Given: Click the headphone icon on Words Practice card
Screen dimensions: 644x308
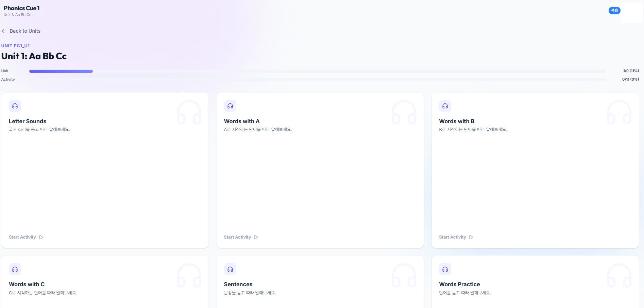Looking at the screenshot, I should (x=445, y=269).
